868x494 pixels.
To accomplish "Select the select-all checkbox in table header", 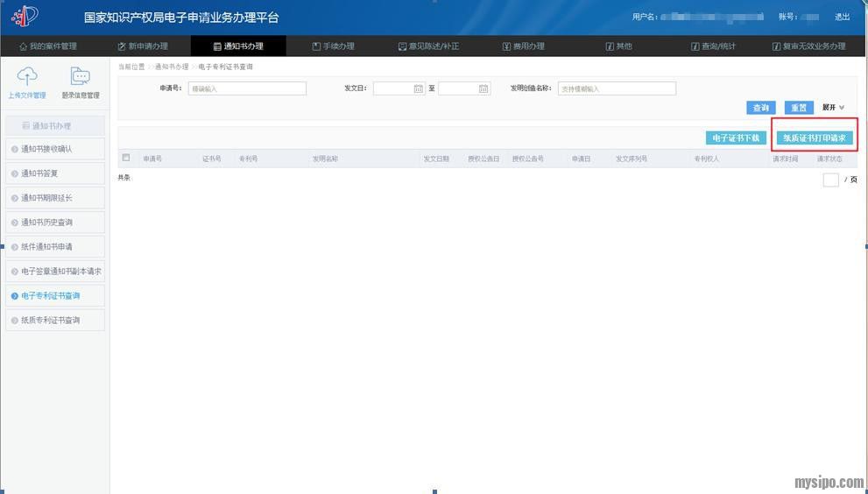I will pyautogui.click(x=126, y=159).
